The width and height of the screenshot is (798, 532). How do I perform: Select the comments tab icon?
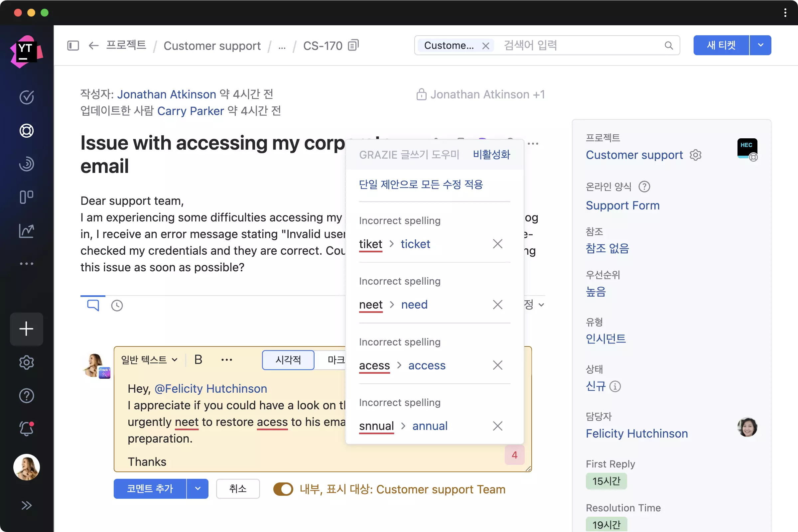[x=93, y=305]
